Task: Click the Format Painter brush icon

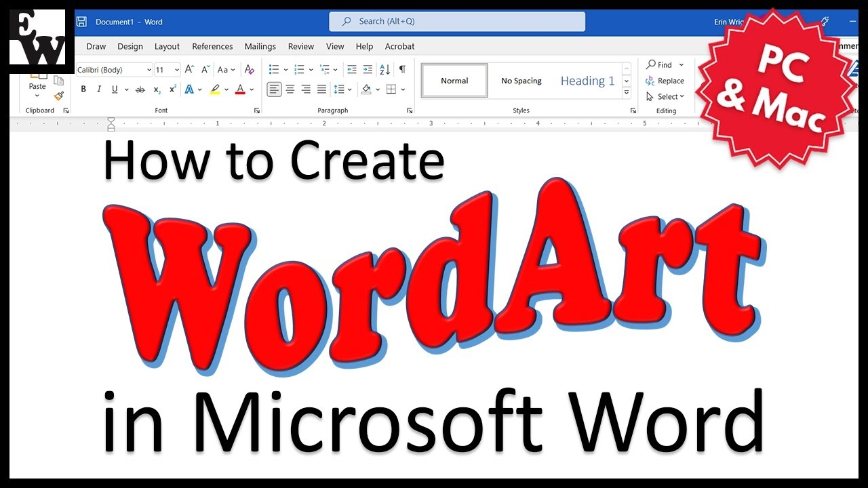Action: point(59,96)
